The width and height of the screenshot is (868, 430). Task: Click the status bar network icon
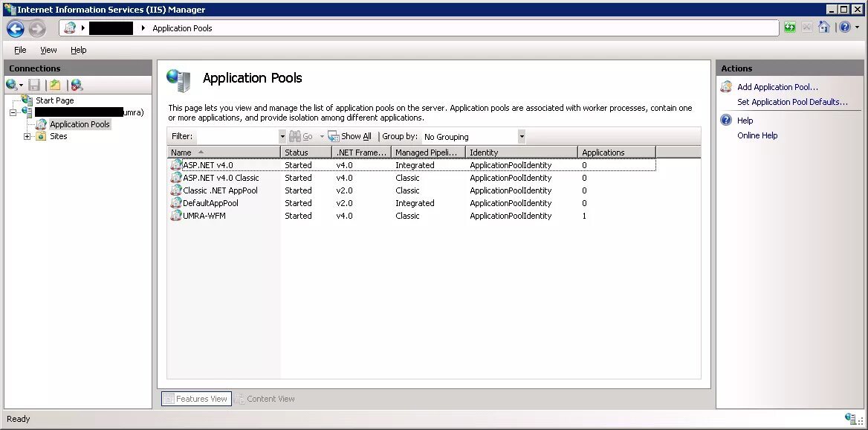click(x=851, y=419)
